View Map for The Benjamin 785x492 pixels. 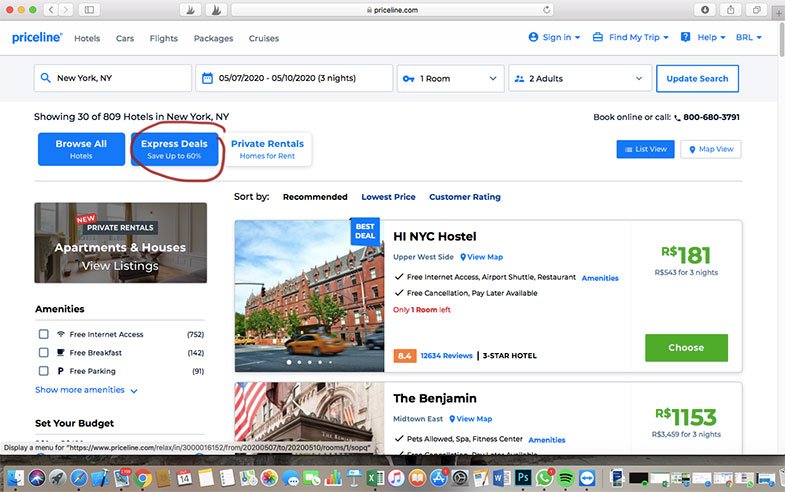tap(471, 419)
